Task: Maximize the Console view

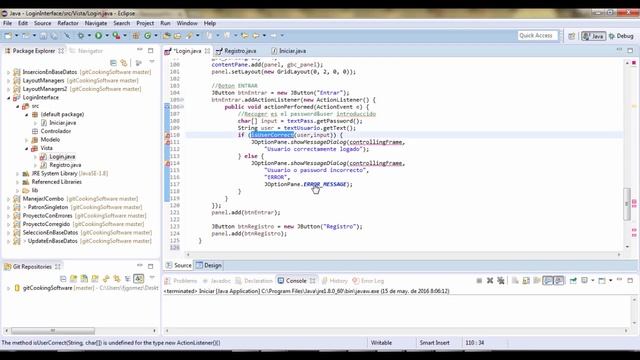Action: coord(630,280)
